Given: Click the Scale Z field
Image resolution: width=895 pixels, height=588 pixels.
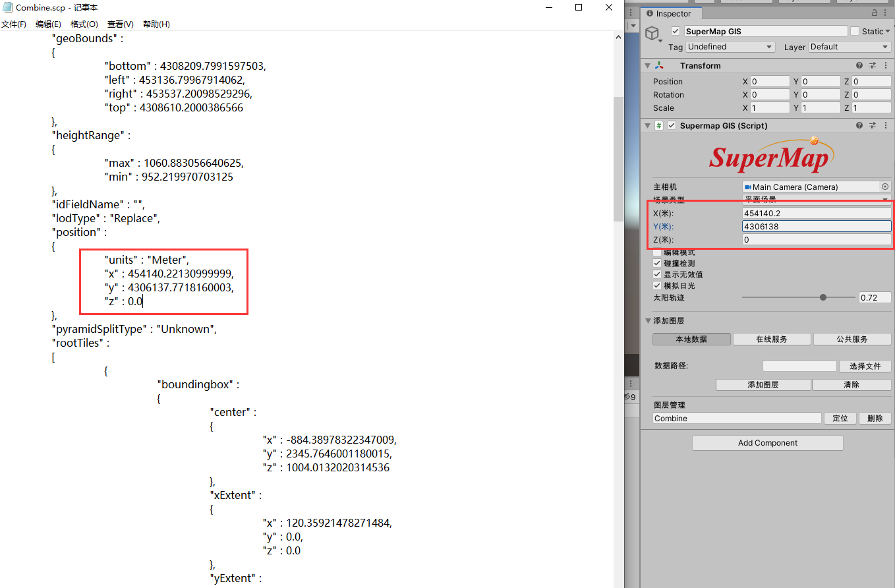Looking at the screenshot, I should click(871, 107).
